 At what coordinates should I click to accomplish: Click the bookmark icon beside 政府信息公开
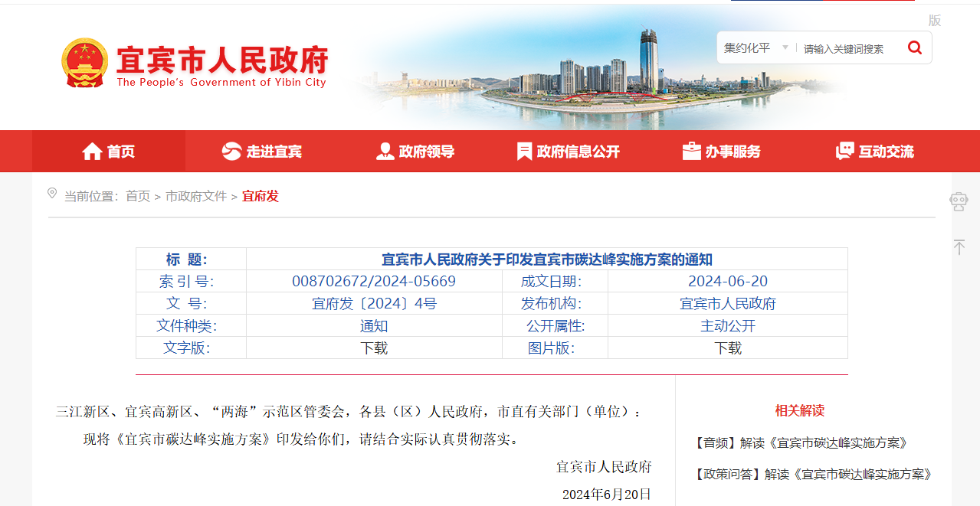524,152
